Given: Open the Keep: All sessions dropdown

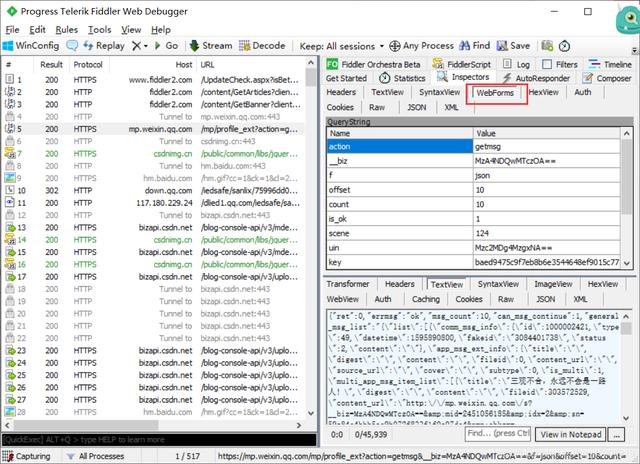Looking at the screenshot, I should click(x=342, y=46).
